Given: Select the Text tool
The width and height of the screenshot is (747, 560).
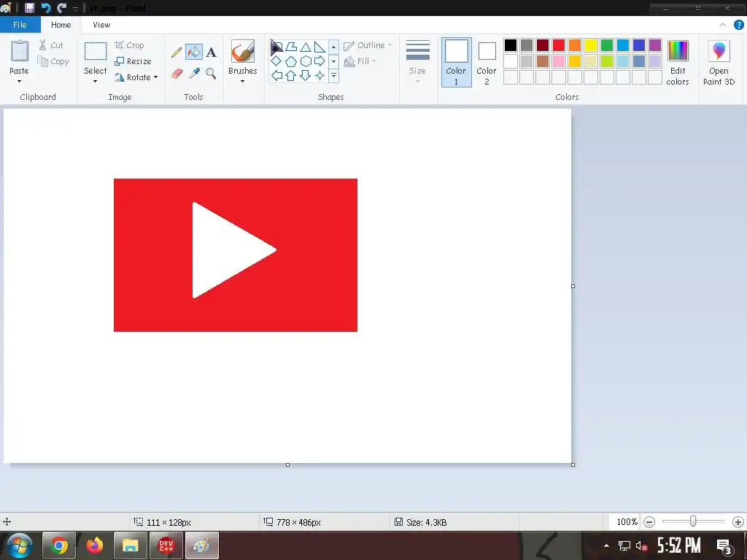Looking at the screenshot, I should [211, 52].
